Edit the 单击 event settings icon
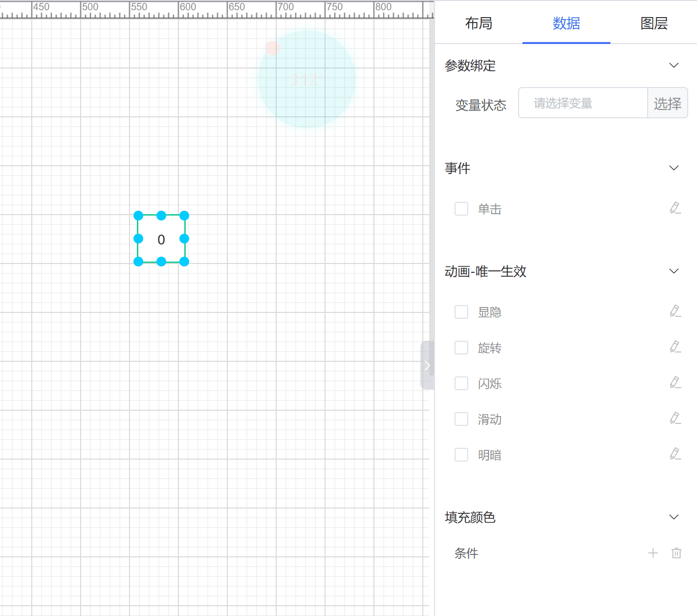Image resolution: width=697 pixels, height=616 pixels. click(x=675, y=208)
